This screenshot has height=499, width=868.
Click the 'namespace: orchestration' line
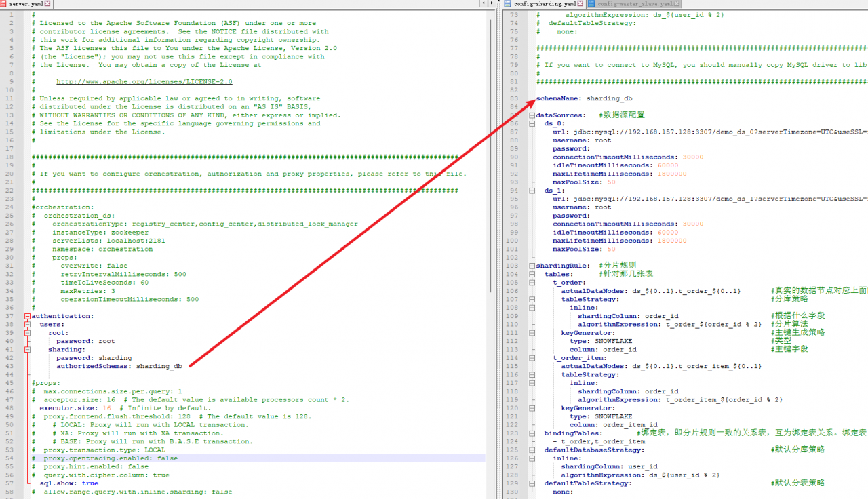93,249
